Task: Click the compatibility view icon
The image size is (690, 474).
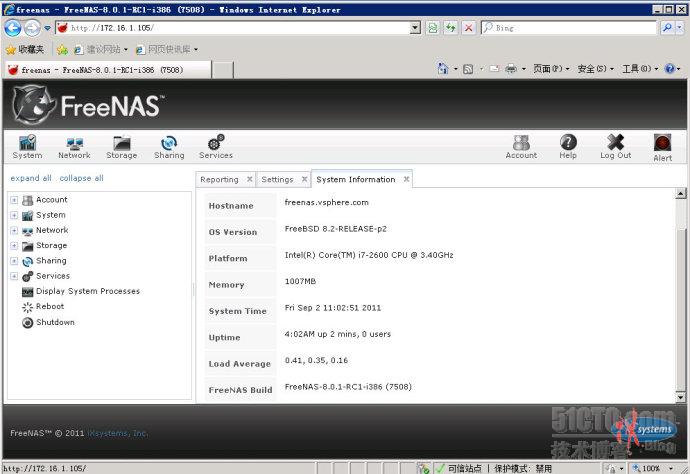Action: (x=433, y=28)
